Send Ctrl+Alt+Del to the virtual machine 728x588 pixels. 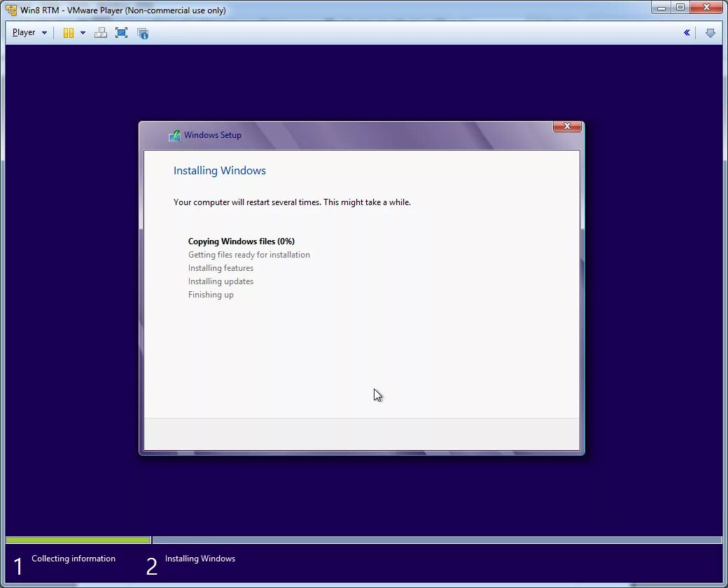tap(100, 33)
